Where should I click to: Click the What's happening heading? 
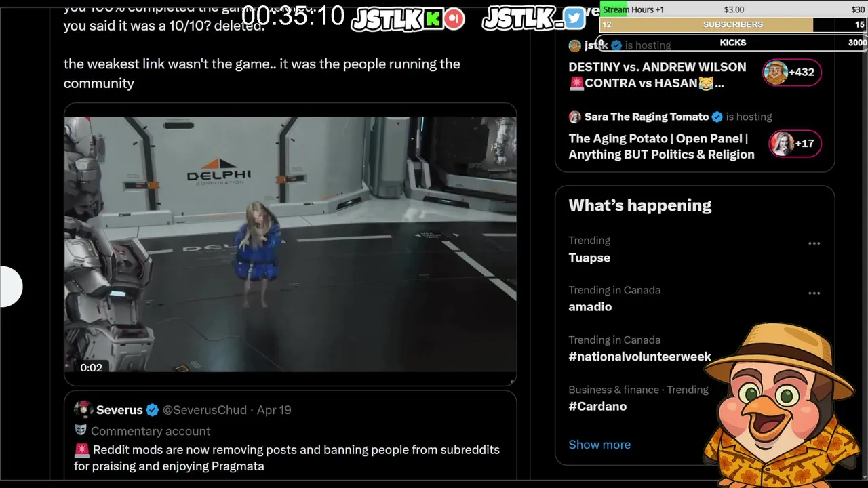pos(639,205)
